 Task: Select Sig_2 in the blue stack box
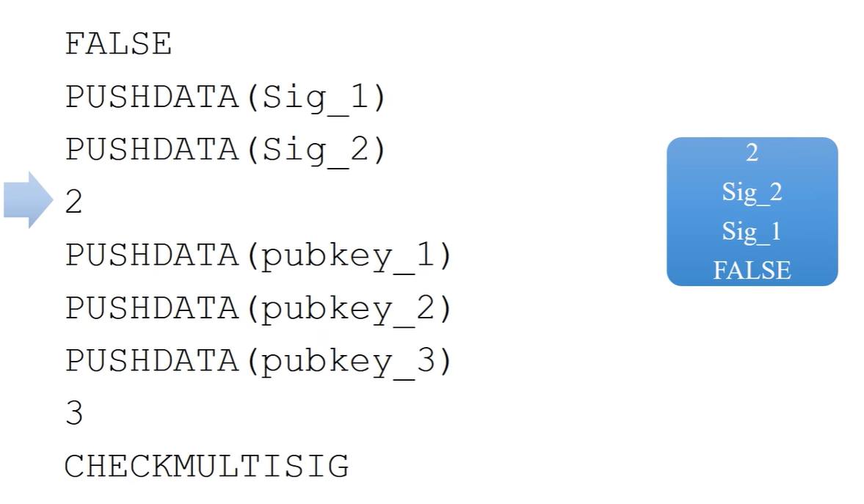click(752, 193)
